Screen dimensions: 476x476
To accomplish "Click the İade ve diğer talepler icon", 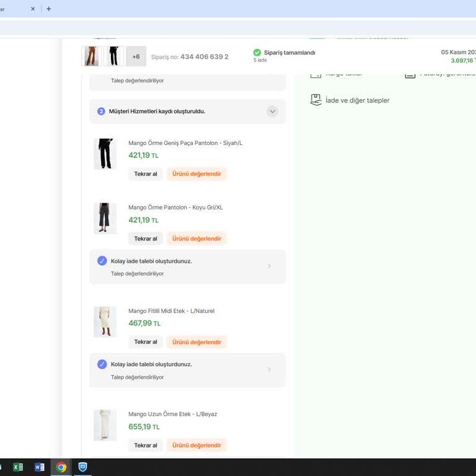I will (x=315, y=100).
